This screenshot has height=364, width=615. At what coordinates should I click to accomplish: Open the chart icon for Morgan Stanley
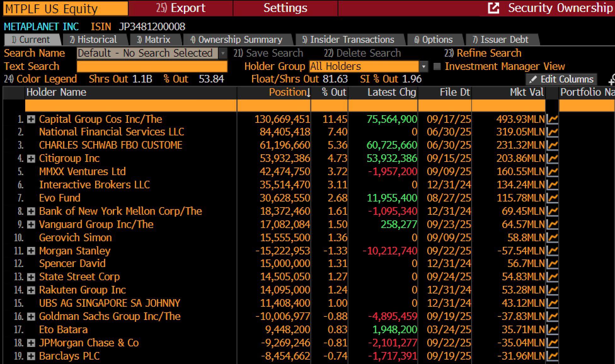point(553,251)
